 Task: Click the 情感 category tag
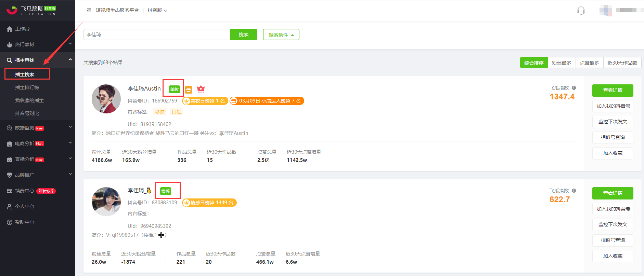pyautogui.click(x=166, y=191)
